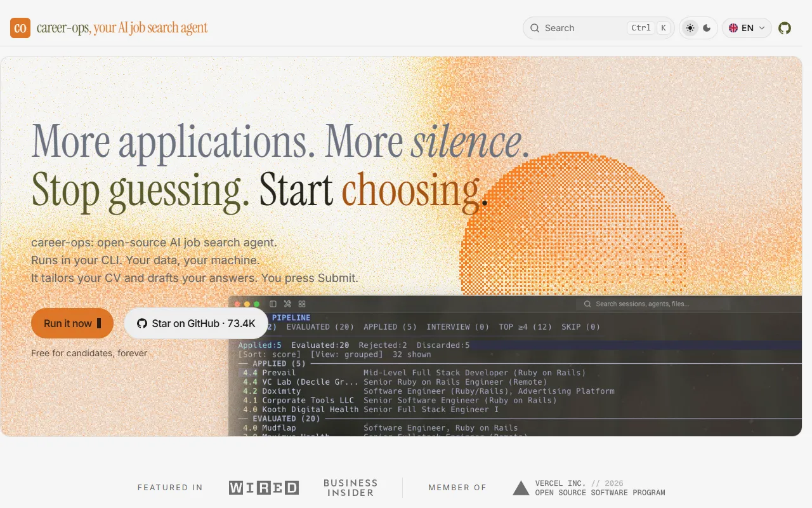Click the Business Insider logo
Screen dimensions: 812x508
click(x=350, y=488)
